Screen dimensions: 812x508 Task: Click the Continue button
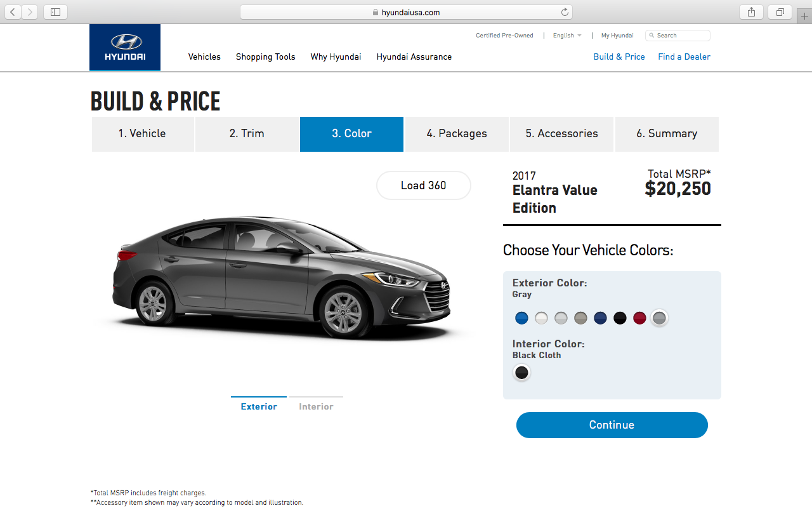click(612, 425)
